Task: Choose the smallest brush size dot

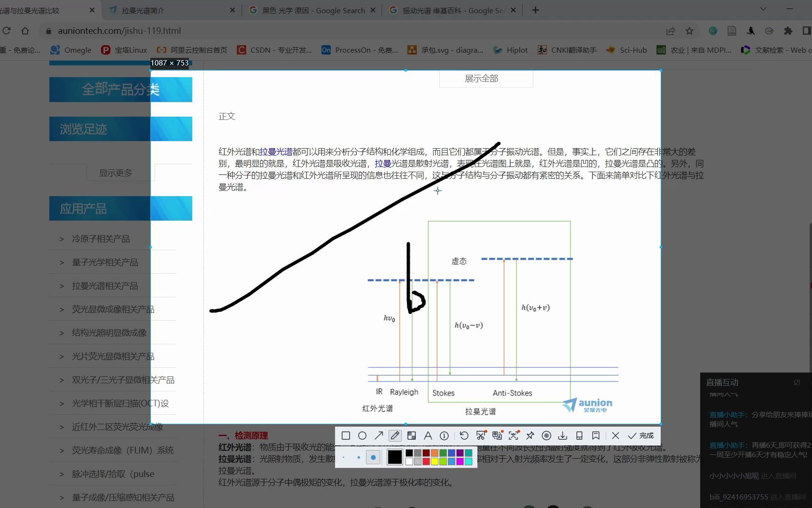Action: (x=344, y=457)
